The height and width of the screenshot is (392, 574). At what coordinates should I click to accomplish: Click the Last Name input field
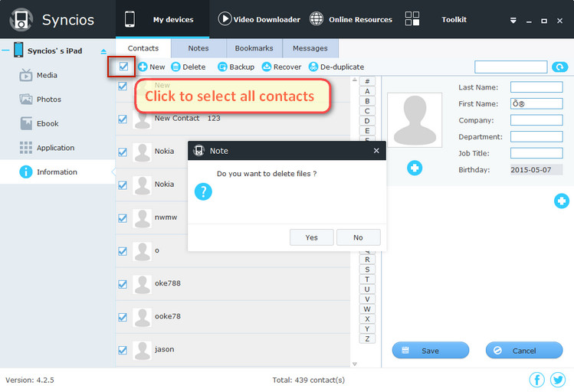point(536,87)
